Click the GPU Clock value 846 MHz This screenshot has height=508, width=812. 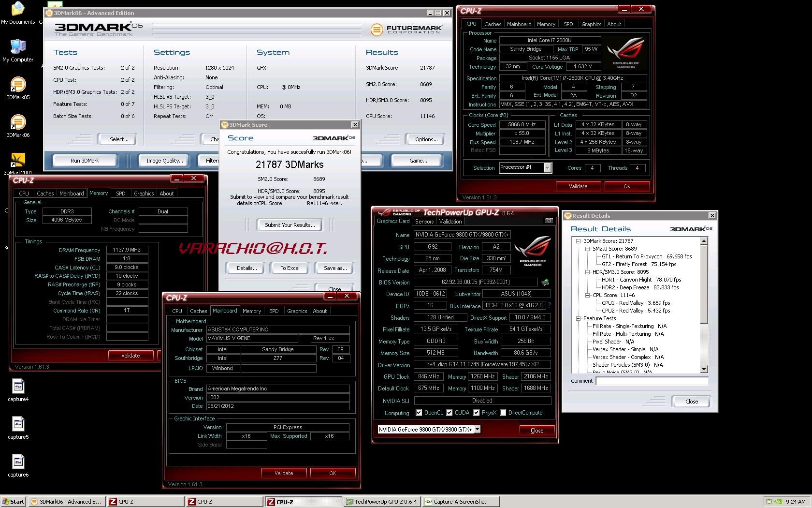pos(428,376)
